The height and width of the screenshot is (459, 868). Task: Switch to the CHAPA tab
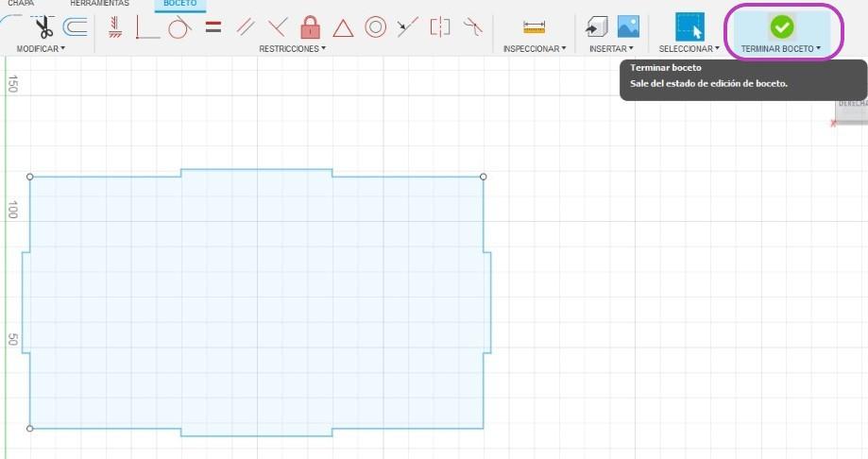tap(21, 4)
